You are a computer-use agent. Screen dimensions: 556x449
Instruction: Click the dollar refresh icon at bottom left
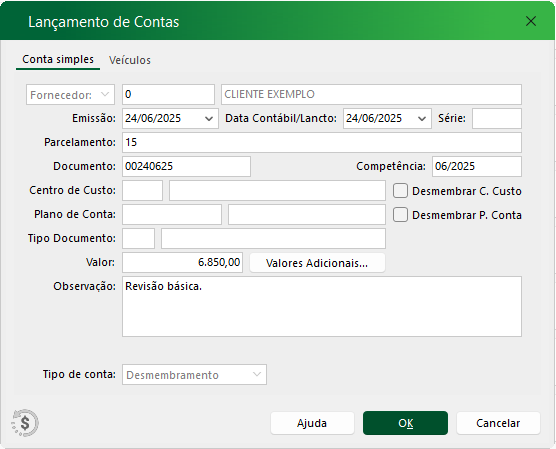[x=25, y=423]
